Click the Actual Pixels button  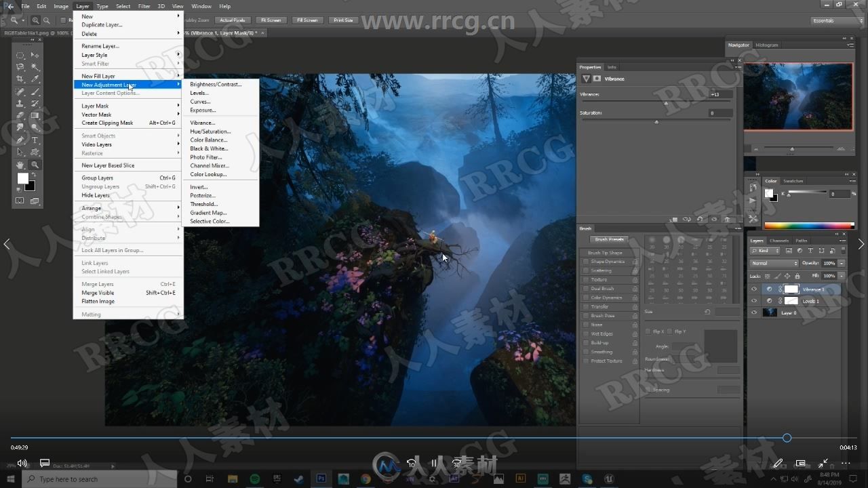(x=233, y=20)
